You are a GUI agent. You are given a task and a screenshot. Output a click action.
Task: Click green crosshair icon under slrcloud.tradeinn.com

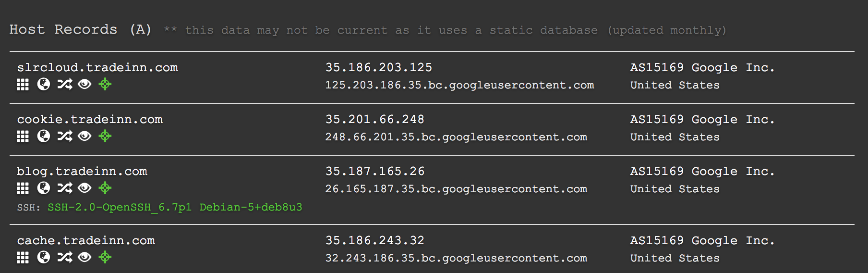click(x=105, y=85)
